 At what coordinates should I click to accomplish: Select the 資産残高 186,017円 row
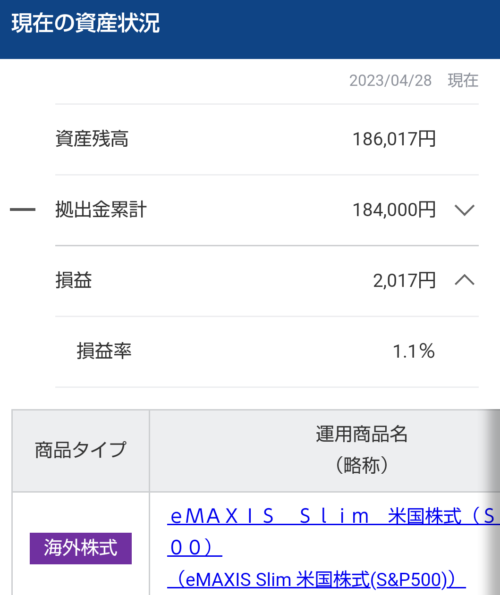coord(267,139)
